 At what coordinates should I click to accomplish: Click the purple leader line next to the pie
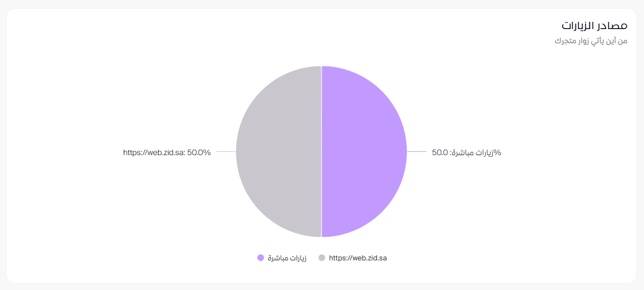(417, 151)
